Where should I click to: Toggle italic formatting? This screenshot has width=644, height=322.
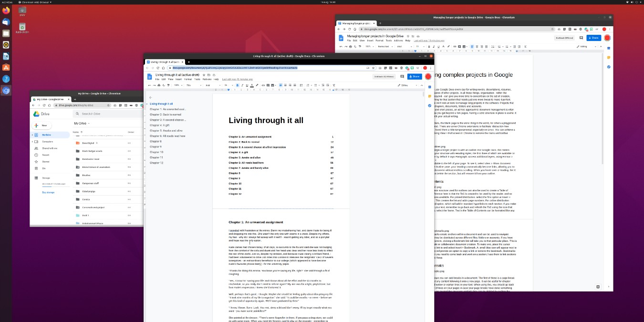click(242, 85)
